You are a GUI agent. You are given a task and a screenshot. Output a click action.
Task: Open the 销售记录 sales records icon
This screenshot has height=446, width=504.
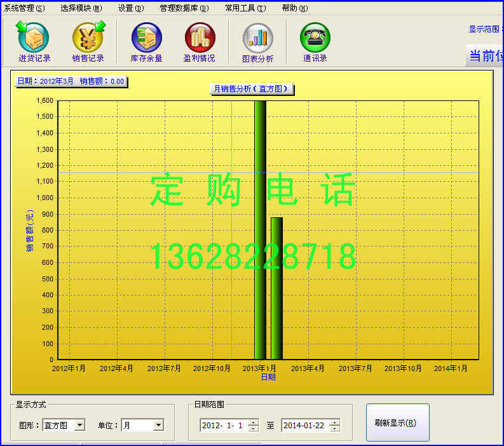[x=88, y=42]
